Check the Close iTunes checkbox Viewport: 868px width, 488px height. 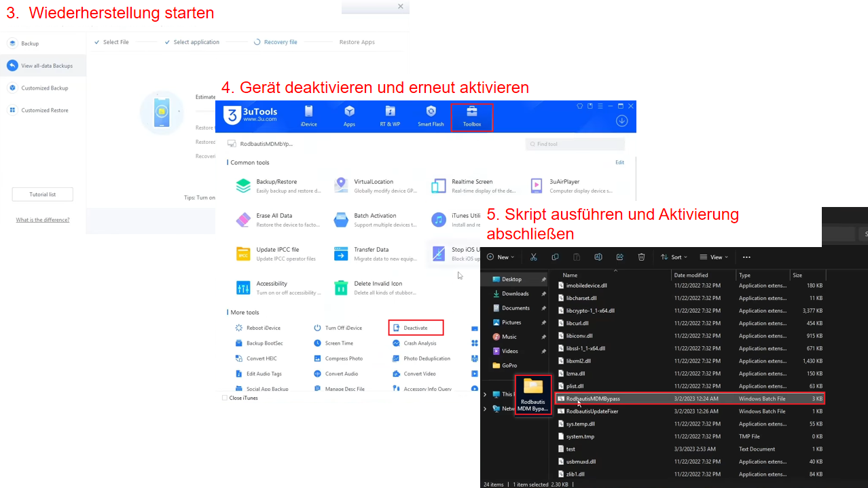point(225,399)
